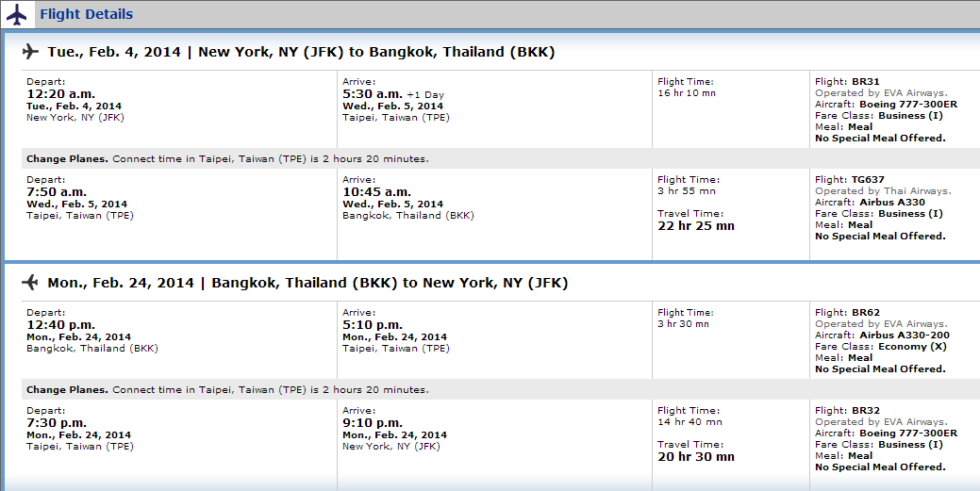Click the 12:20 a.m. departure time from JFK
The height and width of the screenshot is (491, 980).
click(60, 93)
